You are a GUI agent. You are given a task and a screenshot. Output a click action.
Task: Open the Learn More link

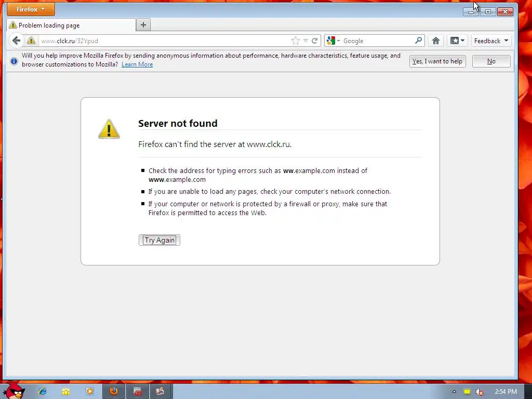pyautogui.click(x=137, y=64)
